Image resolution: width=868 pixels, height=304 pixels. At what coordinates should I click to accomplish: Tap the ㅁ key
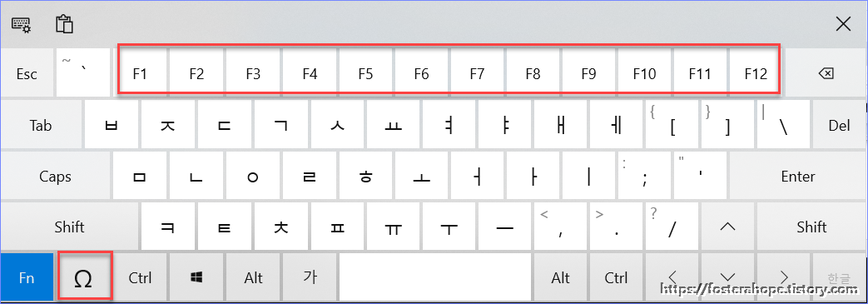tap(140, 176)
